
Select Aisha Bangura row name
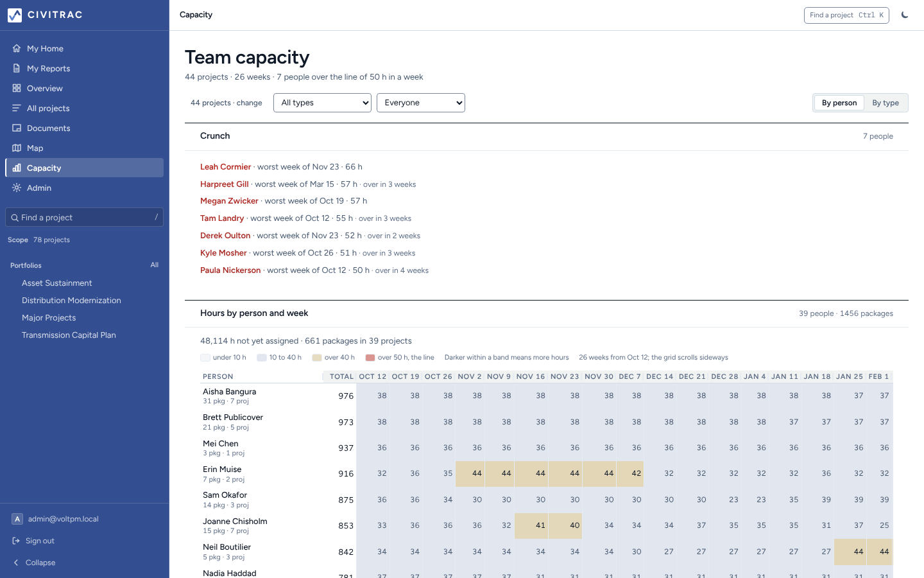pos(230,392)
